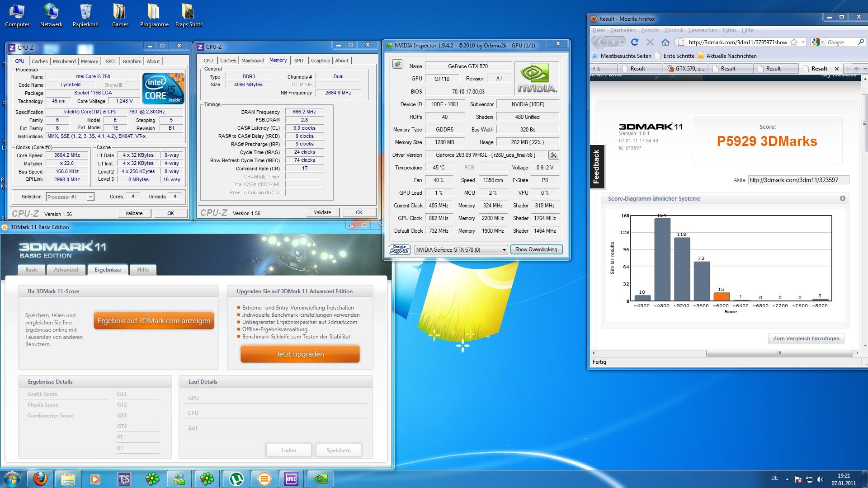Bookmark page with the star icon
The height and width of the screenshot is (488, 868).
click(794, 42)
